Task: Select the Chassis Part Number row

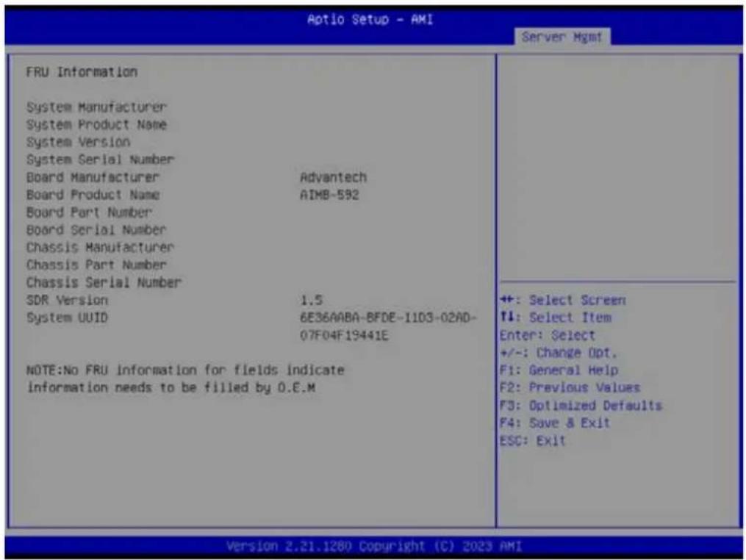Action: tap(96, 265)
